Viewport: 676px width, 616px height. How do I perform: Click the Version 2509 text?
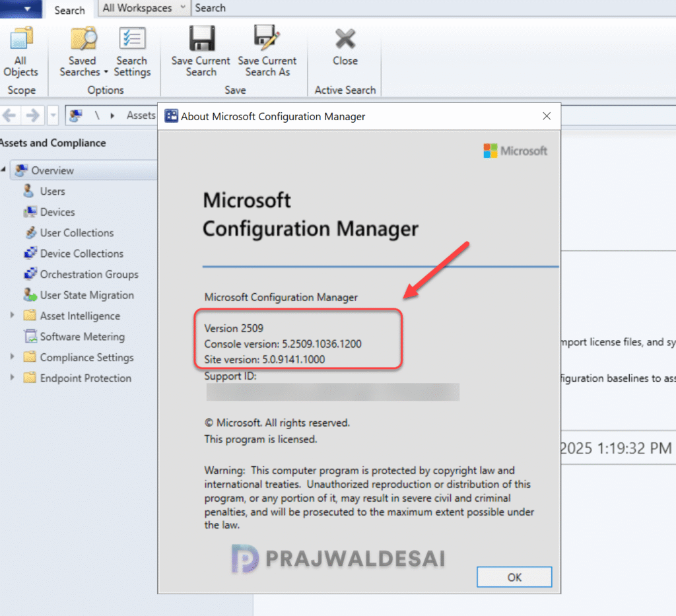[234, 328]
